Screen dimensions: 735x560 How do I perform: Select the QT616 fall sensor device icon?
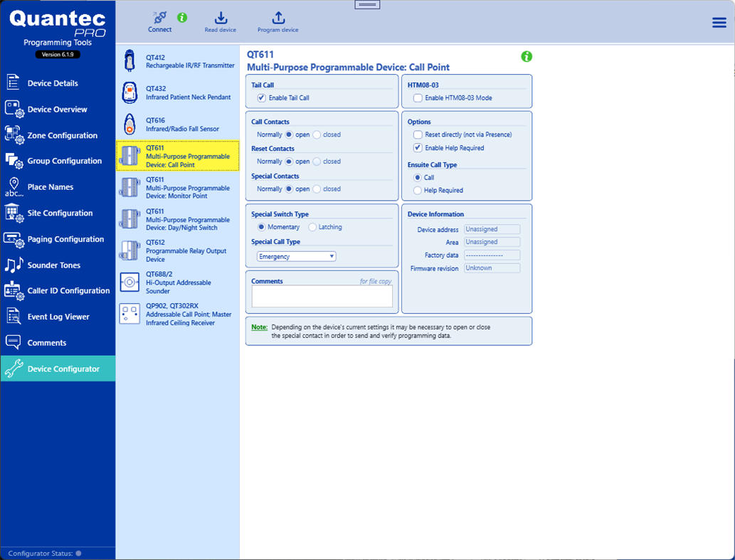129,125
